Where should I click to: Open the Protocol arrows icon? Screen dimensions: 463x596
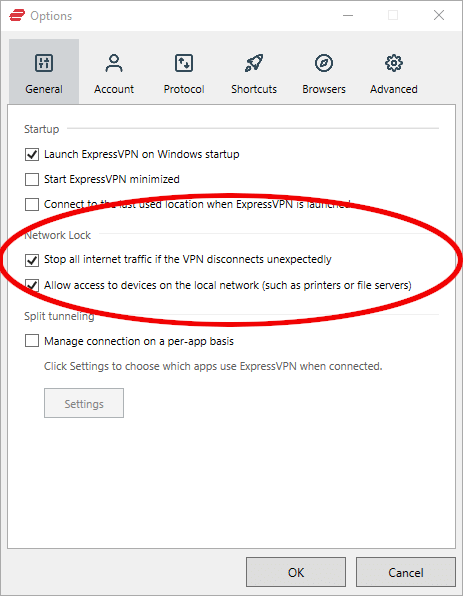tap(184, 63)
